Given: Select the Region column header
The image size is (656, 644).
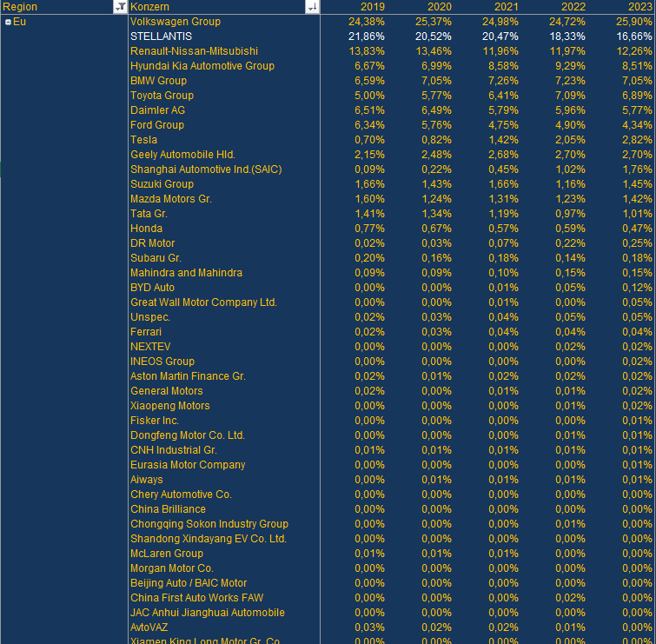Looking at the screenshot, I should point(20,7).
